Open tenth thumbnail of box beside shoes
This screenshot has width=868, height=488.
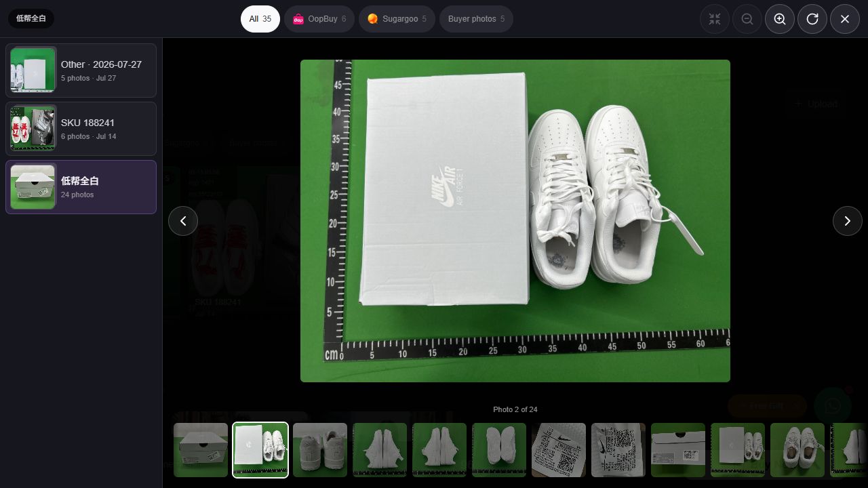click(x=738, y=450)
